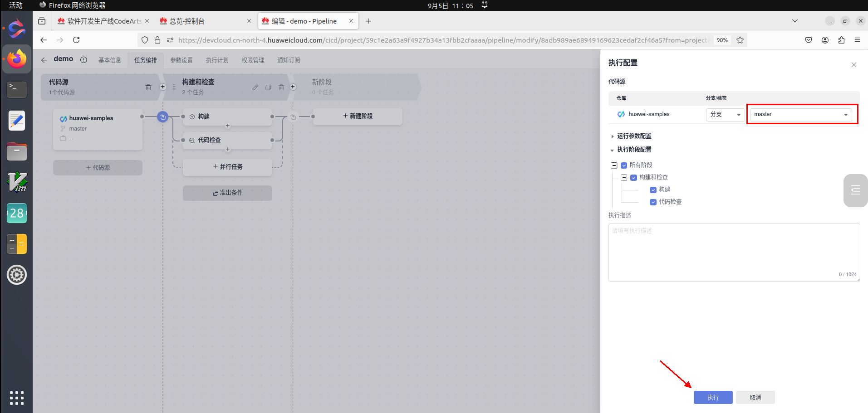Delete the 构建和检查 stage with trash icon
The width and height of the screenshot is (868, 413).
tap(281, 87)
